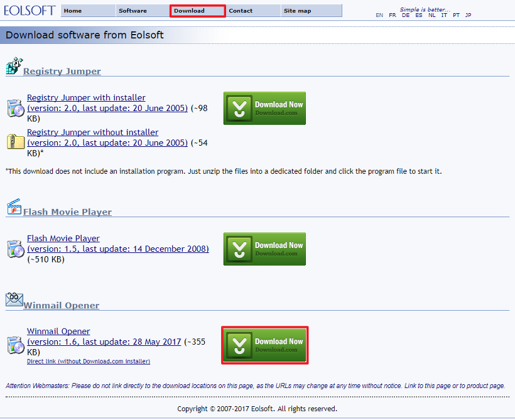515x420 pixels.
Task: Download Registry Jumper without installer link
Action: pos(107,137)
